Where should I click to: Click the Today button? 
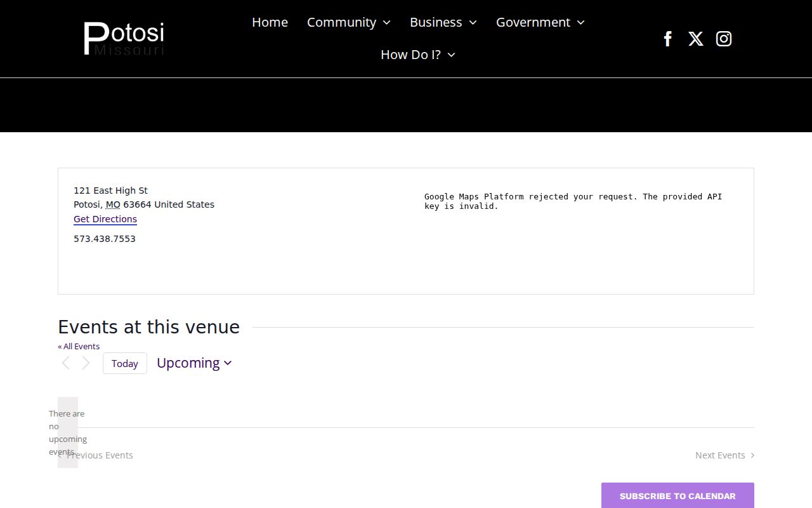tap(125, 363)
